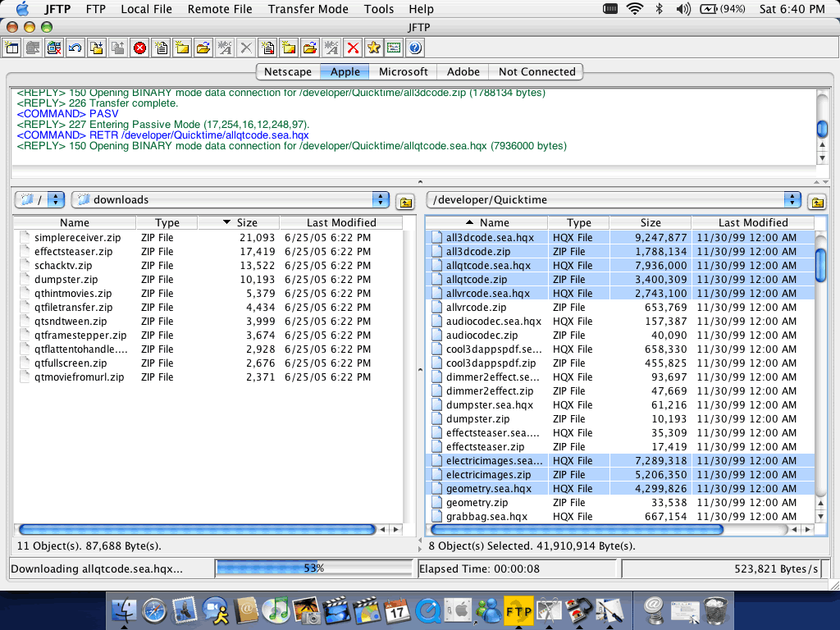The width and height of the screenshot is (840, 630).
Task: Sort local files by Size column
Action: 239,222
